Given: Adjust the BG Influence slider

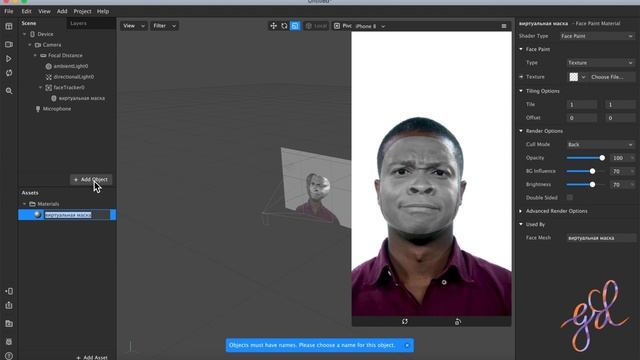Looking at the screenshot, I should tap(586, 171).
